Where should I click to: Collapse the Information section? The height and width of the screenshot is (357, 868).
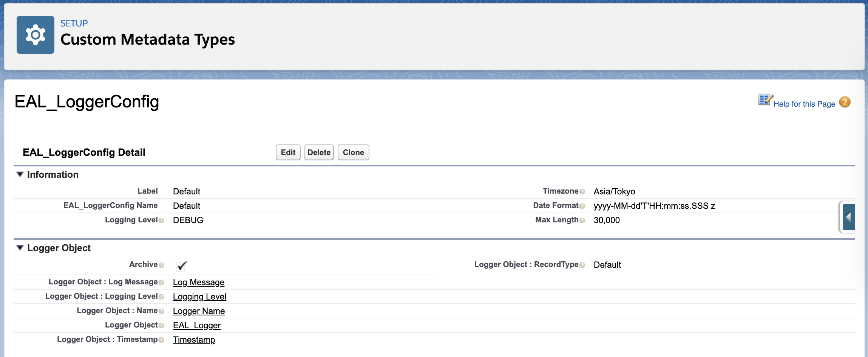coord(20,174)
